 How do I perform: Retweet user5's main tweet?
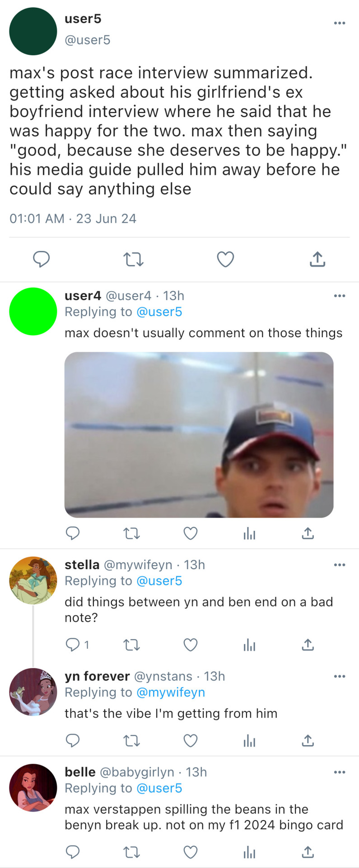133,259
